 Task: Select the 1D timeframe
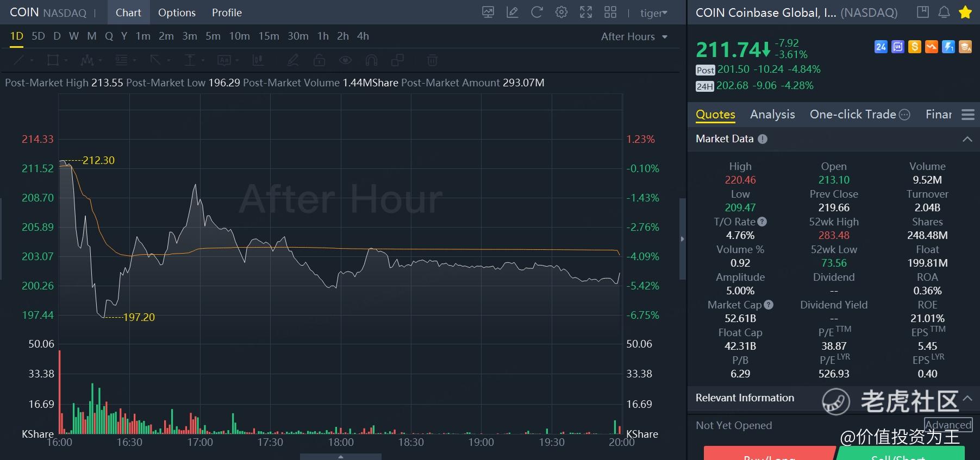pos(17,36)
